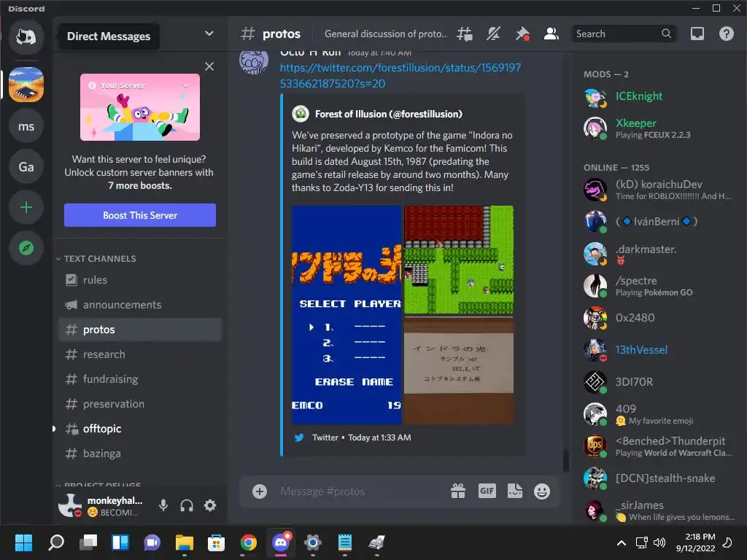The height and width of the screenshot is (560, 747).
Task: Open pinned messages pin icon
Action: pyautogui.click(x=522, y=34)
